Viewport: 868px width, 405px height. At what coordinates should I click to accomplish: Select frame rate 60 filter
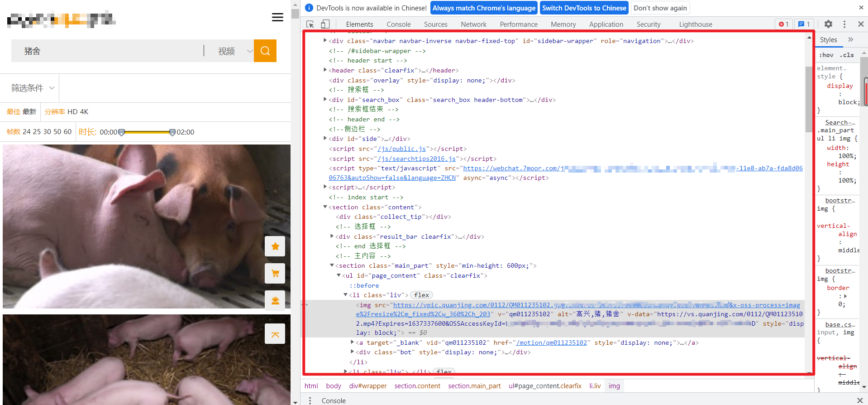(x=67, y=132)
